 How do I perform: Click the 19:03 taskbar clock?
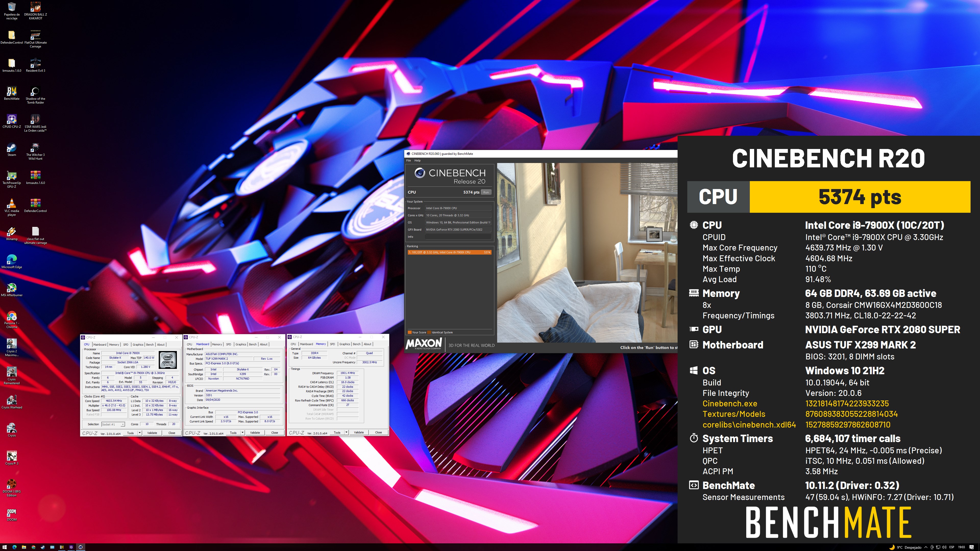pyautogui.click(x=961, y=547)
